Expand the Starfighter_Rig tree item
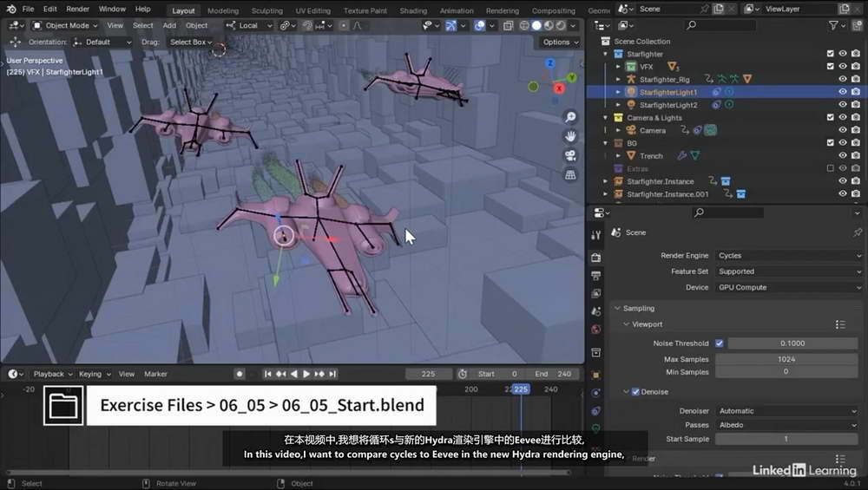This screenshot has height=490, width=868. (618, 79)
